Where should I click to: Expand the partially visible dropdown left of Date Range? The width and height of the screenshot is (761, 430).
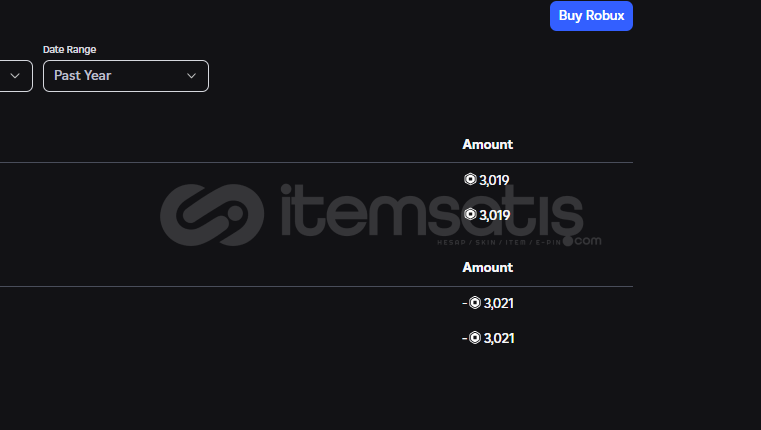point(15,76)
